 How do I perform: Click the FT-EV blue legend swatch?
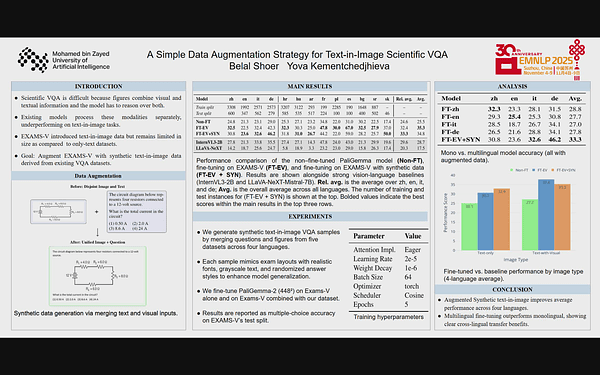click(534, 170)
